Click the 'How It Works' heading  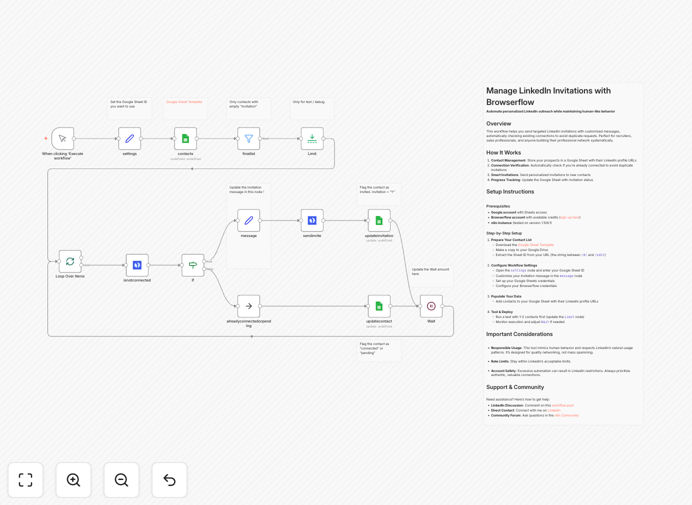(x=504, y=153)
